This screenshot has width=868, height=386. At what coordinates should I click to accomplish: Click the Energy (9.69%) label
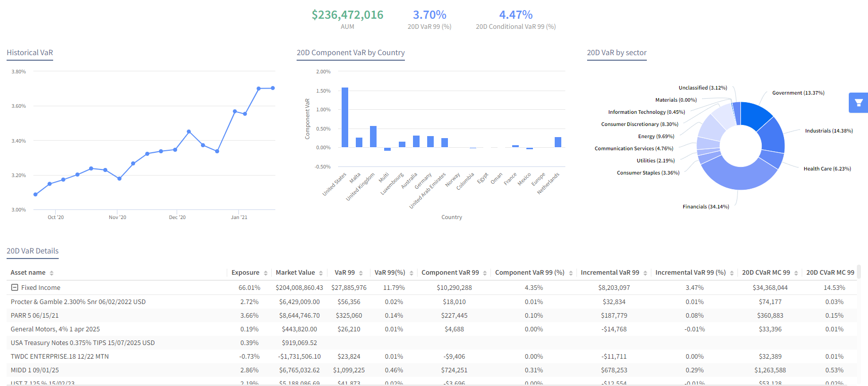(x=656, y=136)
